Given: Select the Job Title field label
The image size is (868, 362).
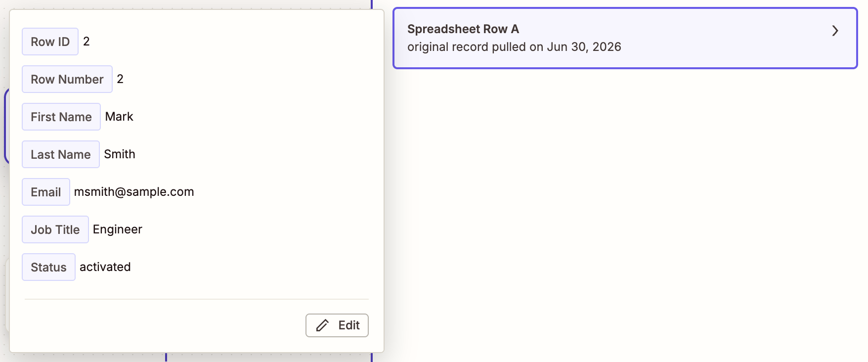Looking at the screenshot, I should coord(55,229).
